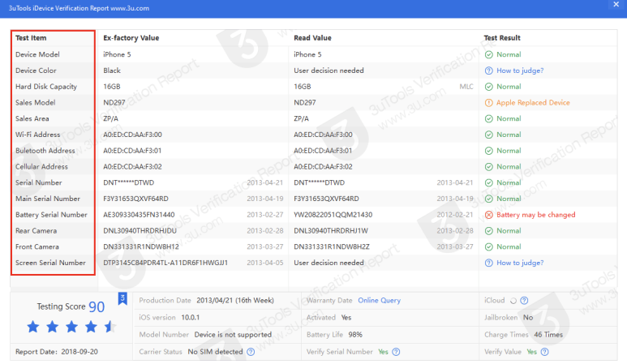Open Warranty Date Online Query link
627x364 pixels.
pos(379,301)
